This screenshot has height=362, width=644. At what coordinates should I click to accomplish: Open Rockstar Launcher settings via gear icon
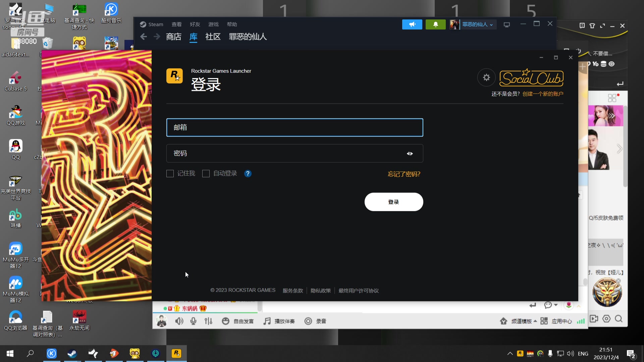[x=486, y=77]
